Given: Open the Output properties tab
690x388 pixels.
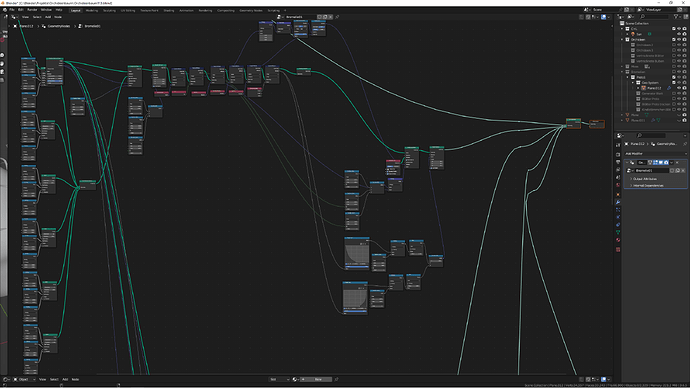Looking at the screenshot, I should (618, 161).
